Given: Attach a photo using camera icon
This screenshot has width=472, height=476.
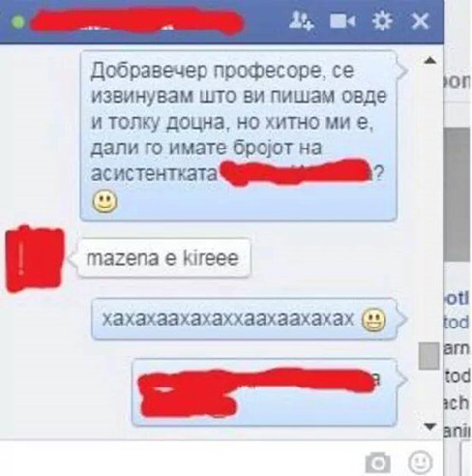Looking at the screenshot, I should click(x=378, y=463).
